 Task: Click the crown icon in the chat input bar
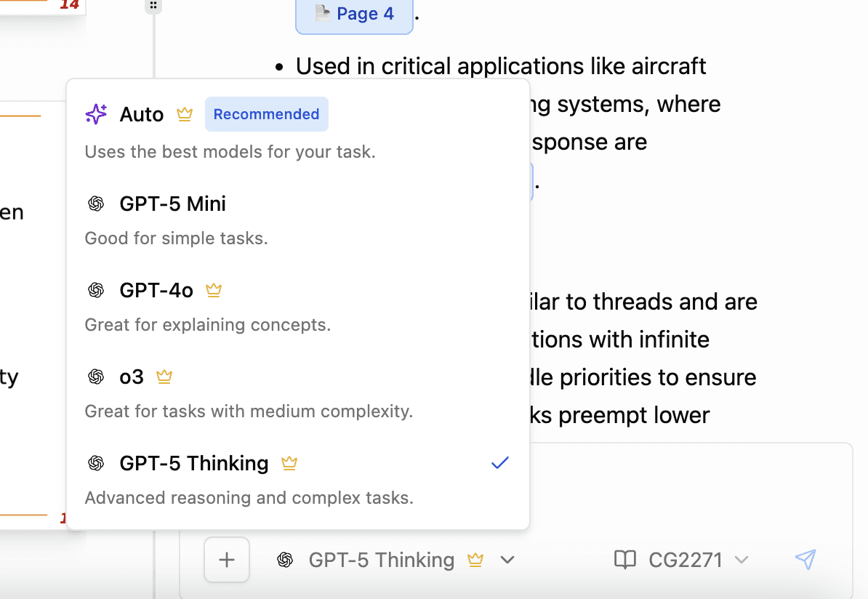[x=475, y=560]
